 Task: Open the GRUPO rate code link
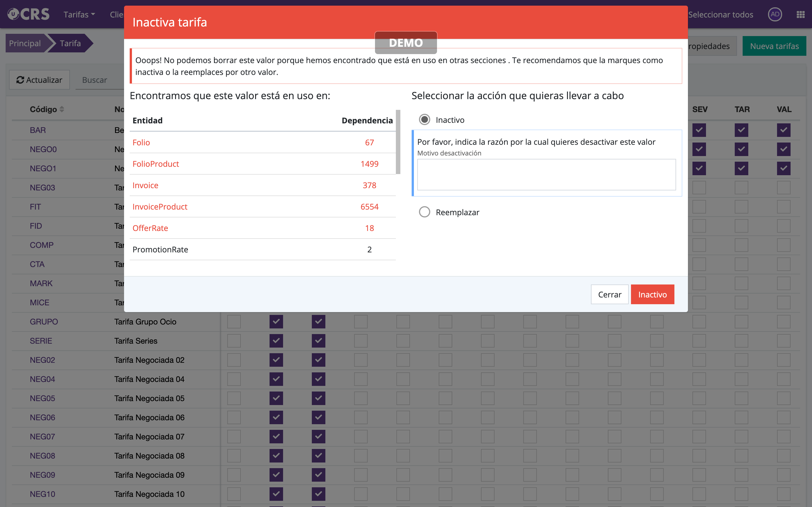tap(44, 322)
